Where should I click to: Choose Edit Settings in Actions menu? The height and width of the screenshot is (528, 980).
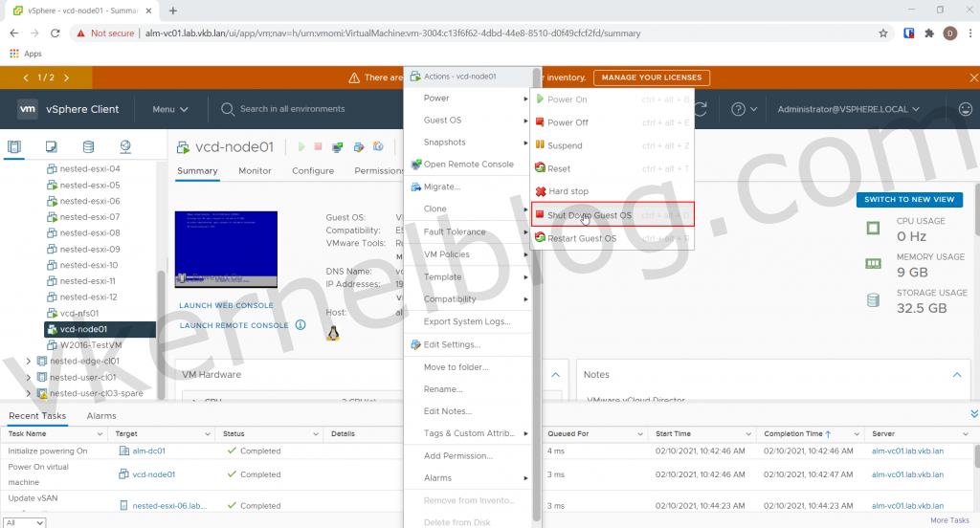452,344
